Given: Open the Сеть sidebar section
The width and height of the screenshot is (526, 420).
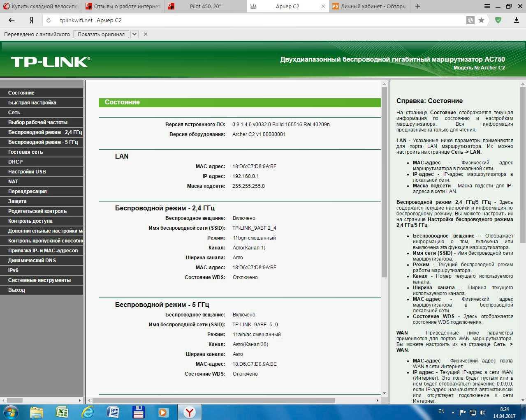Looking at the screenshot, I should coord(42,113).
